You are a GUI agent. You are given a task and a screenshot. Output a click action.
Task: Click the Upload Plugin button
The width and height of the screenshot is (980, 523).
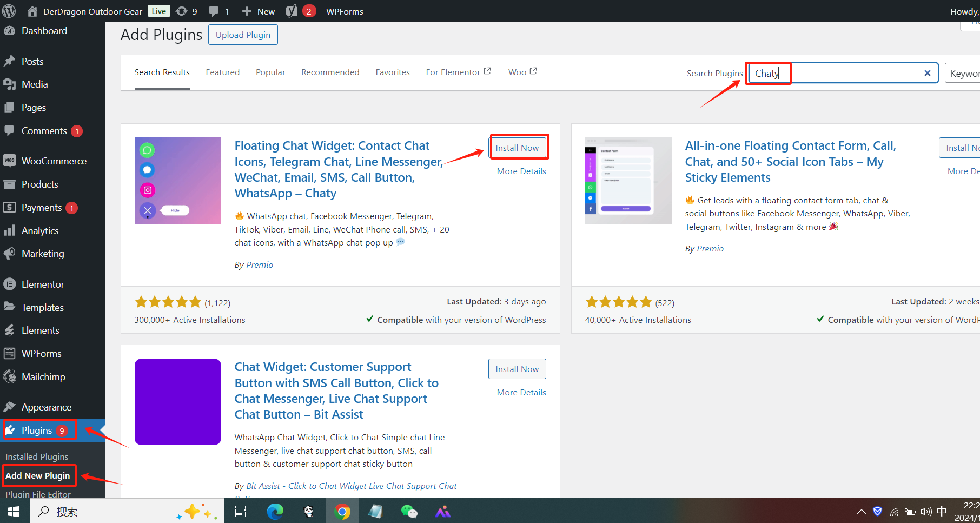(242, 34)
